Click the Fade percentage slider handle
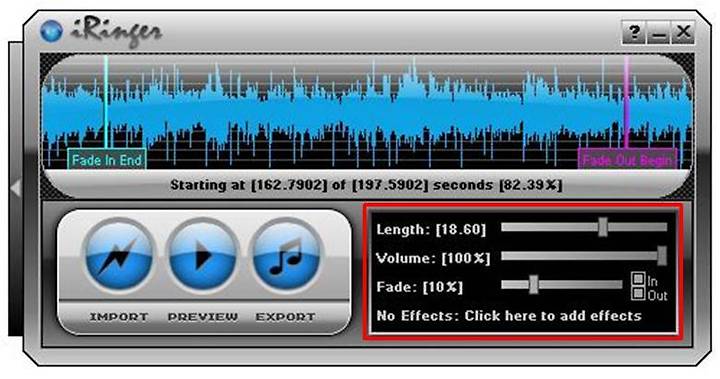This screenshot has width=720, height=379. (x=533, y=285)
